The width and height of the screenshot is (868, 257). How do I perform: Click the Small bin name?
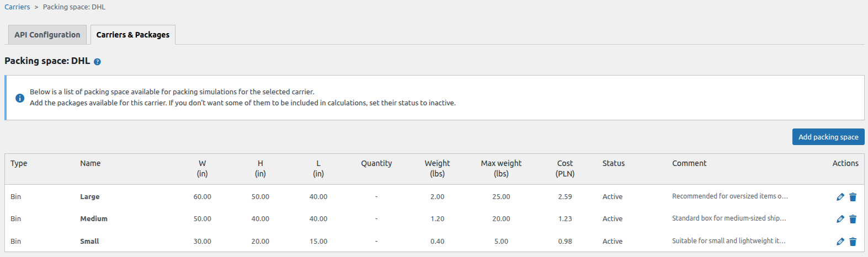(89, 242)
